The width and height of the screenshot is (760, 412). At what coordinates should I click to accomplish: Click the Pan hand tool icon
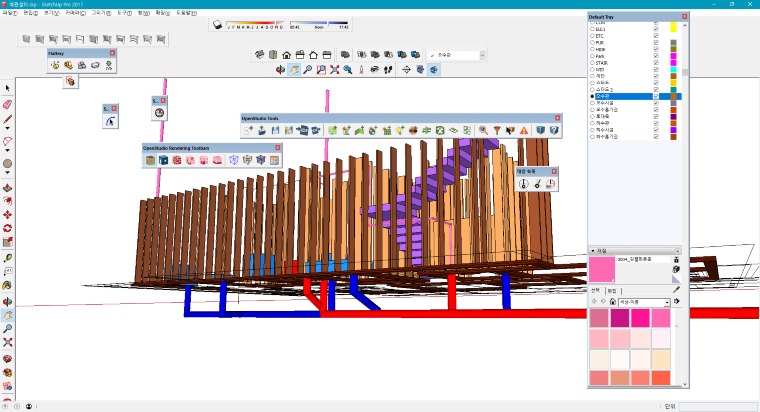294,70
